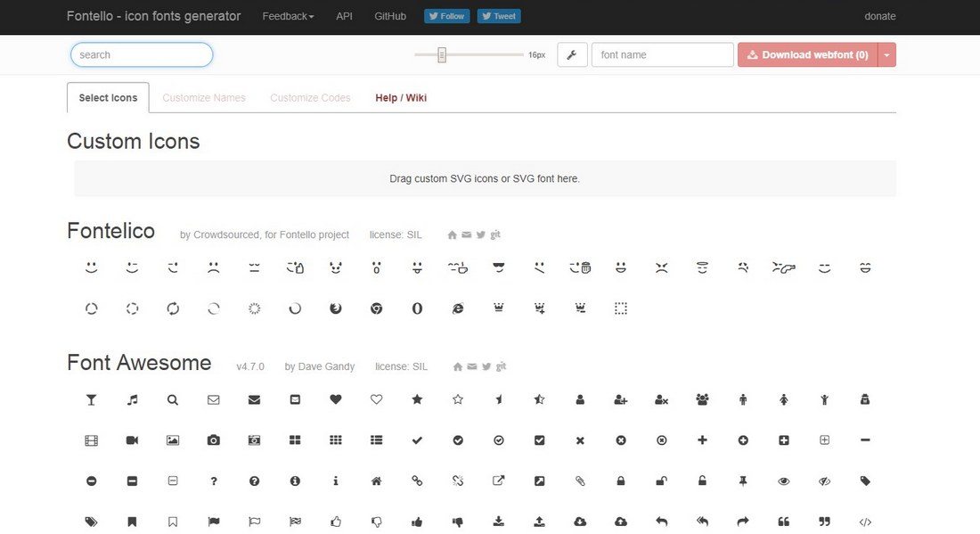Focus the search input field
980x534 pixels.
142,55
